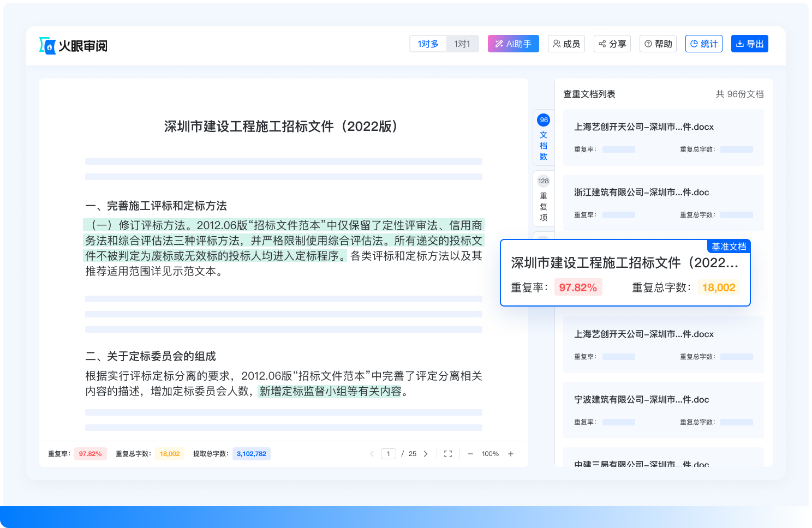
Task: Open first 上海艺创开天公司 docx card
Action: tap(664, 137)
